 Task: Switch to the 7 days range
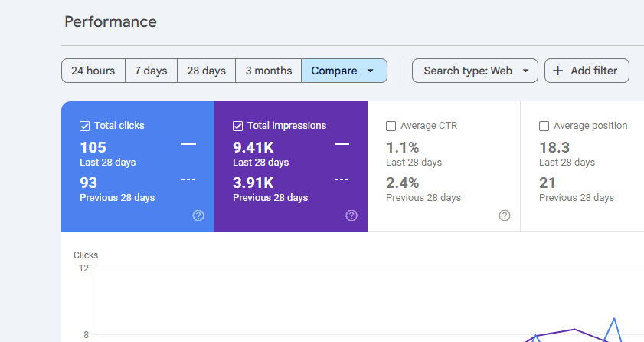point(151,71)
